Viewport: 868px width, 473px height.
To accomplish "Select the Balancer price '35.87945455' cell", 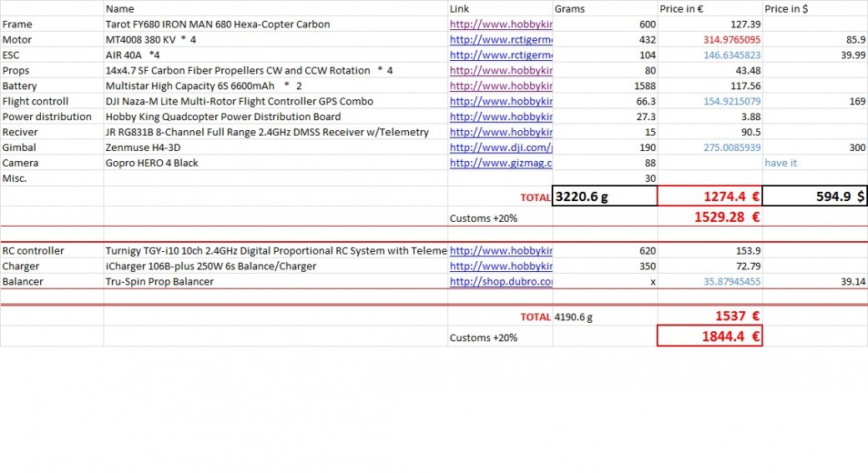I will point(709,282).
